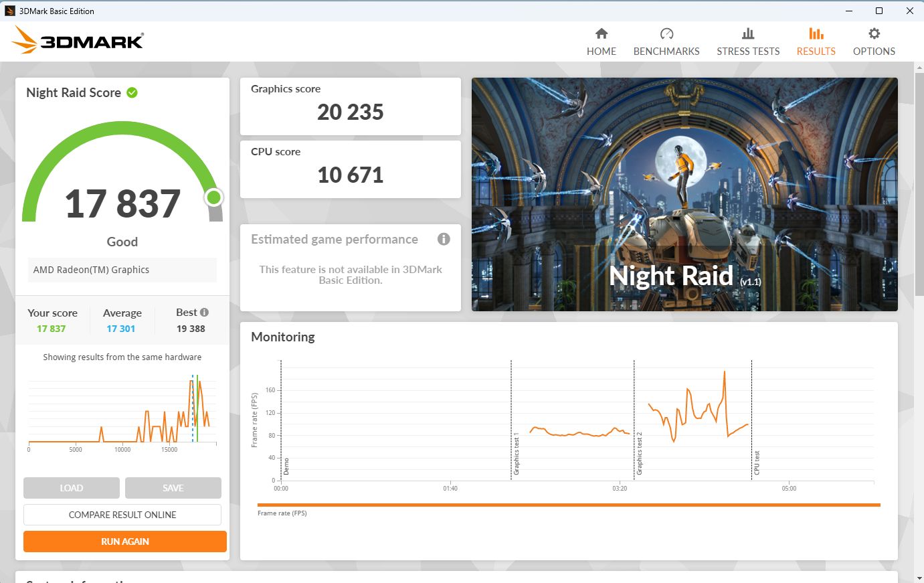Click the Estimated game performance info icon
The height and width of the screenshot is (583, 924).
pyautogui.click(x=444, y=239)
